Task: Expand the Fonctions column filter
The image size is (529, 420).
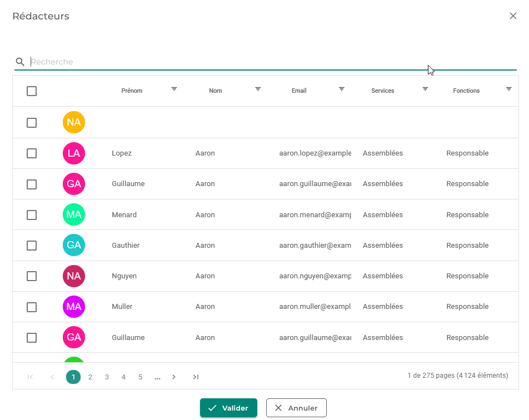Action: pyautogui.click(x=508, y=89)
